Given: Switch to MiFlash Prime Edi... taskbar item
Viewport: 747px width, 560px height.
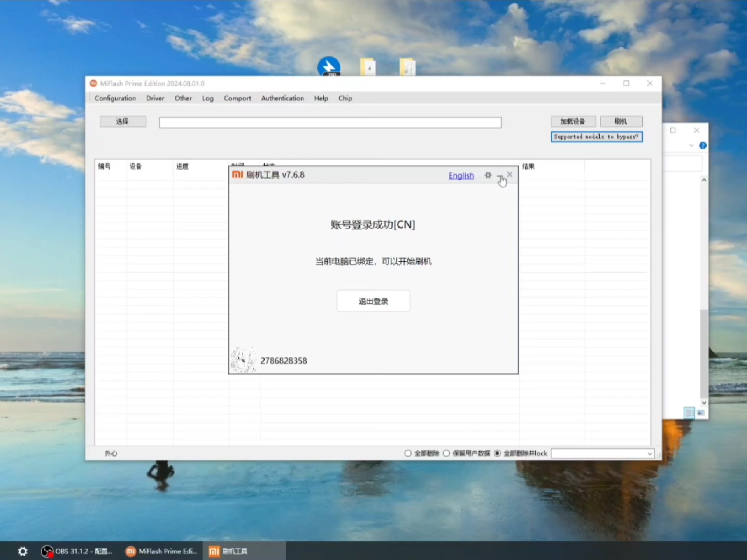Looking at the screenshot, I should tap(161, 551).
